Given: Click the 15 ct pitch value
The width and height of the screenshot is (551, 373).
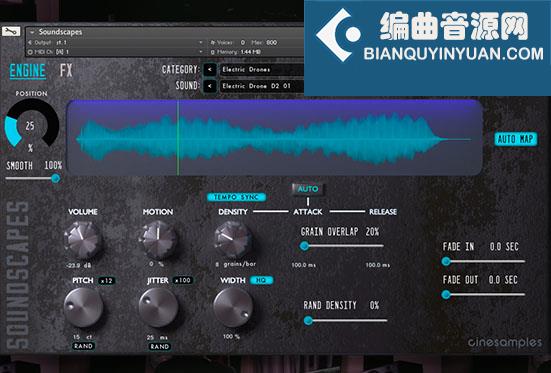Looking at the screenshot, I should (83, 337).
